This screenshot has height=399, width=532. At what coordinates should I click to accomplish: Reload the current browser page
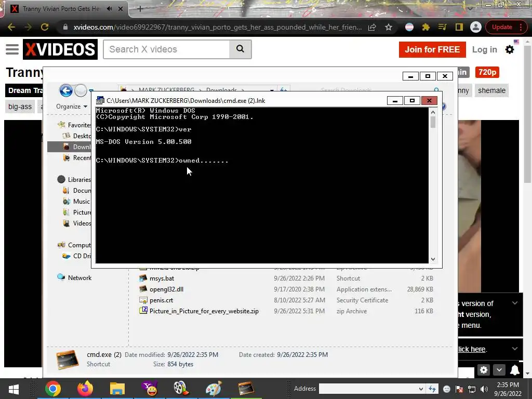pyautogui.click(x=45, y=27)
